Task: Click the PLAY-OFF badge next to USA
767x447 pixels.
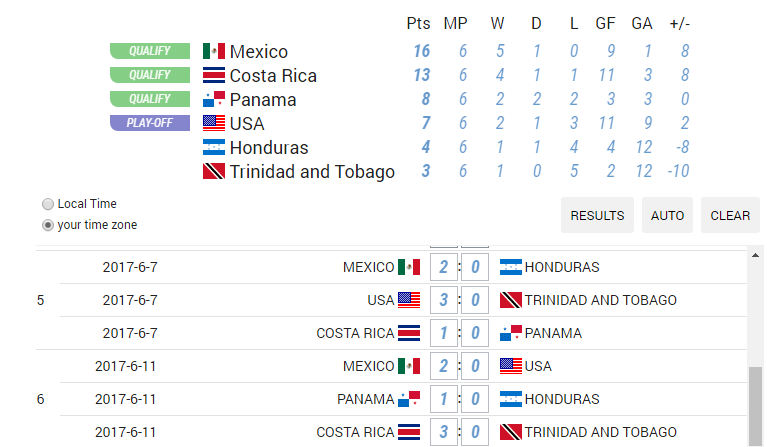Action: [150, 123]
